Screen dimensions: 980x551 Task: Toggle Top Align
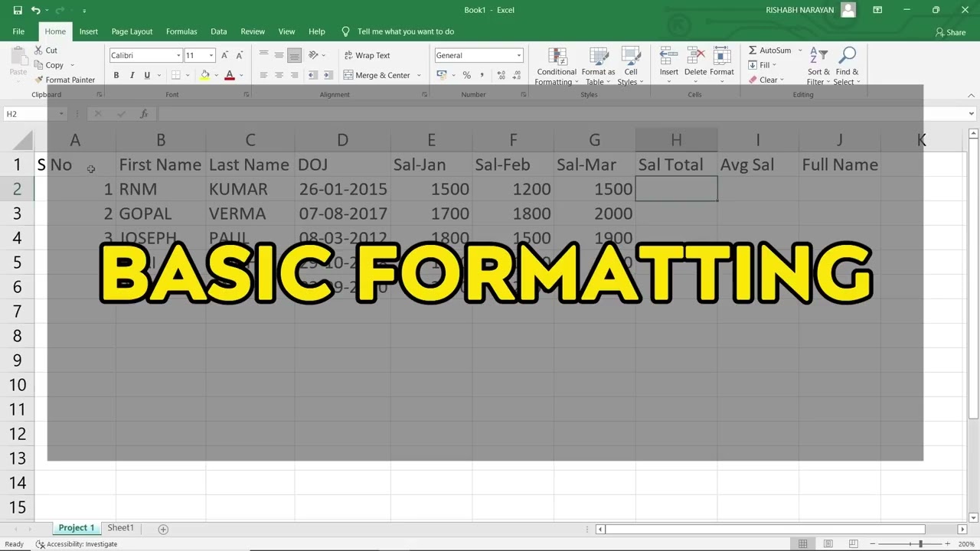(263, 55)
